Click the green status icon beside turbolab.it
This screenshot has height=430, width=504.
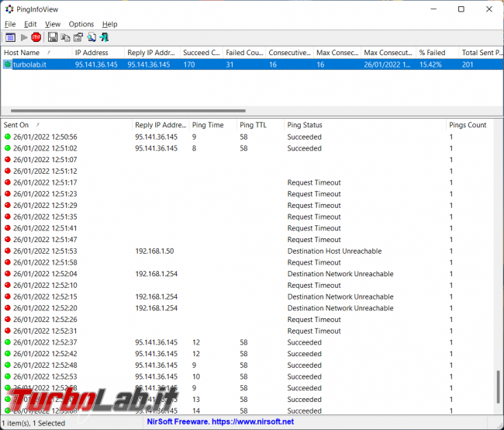(x=8, y=64)
